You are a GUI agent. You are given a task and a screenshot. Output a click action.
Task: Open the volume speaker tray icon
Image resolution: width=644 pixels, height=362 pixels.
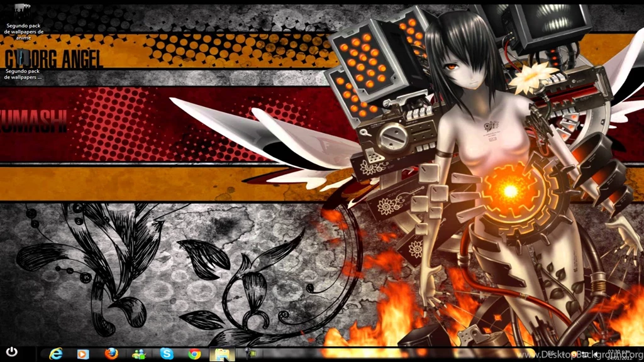click(x=595, y=354)
